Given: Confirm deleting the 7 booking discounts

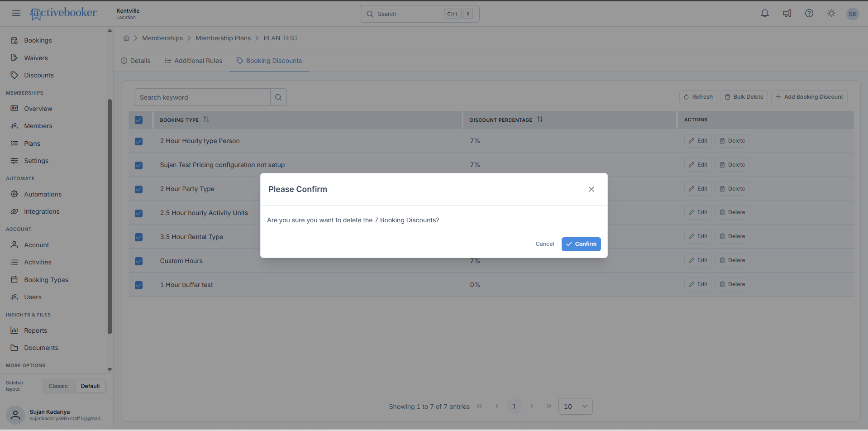Looking at the screenshot, I should (581, 244).
